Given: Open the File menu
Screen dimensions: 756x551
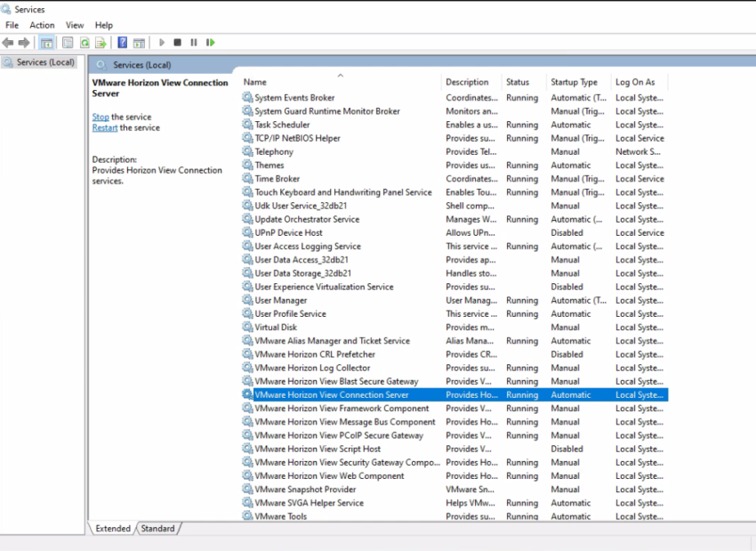Looking at the screenshot, I should 12,25.
